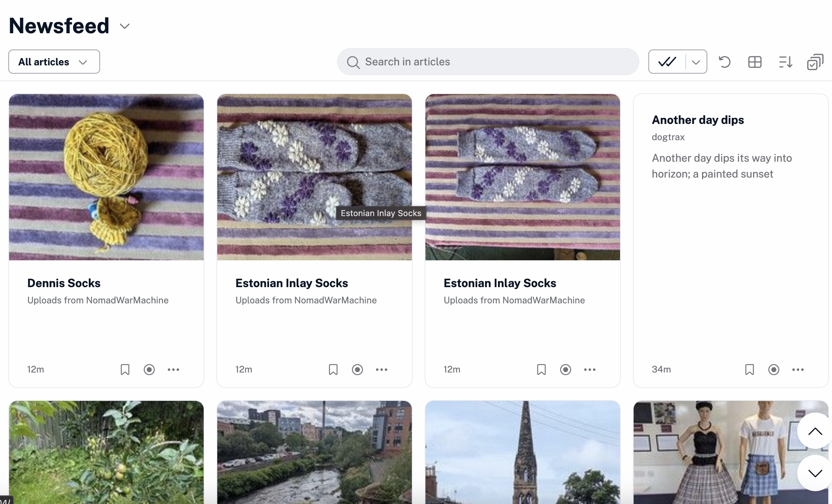The width and height of the screenshot is (832, 504).
Task: Jump to previous article with up arrow button
Action: click(x=815, y=431)
